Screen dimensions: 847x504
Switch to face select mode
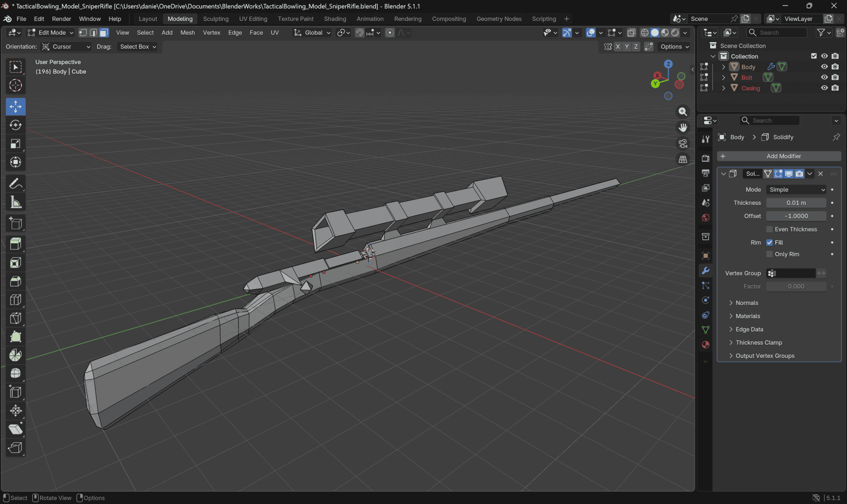pos(104,33)
